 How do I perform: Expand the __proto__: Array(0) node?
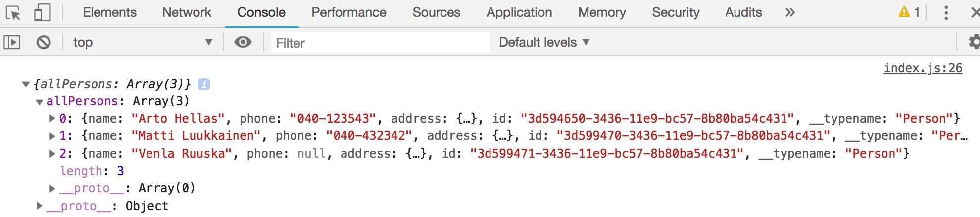pyautogui.click(x=52, y=188)
